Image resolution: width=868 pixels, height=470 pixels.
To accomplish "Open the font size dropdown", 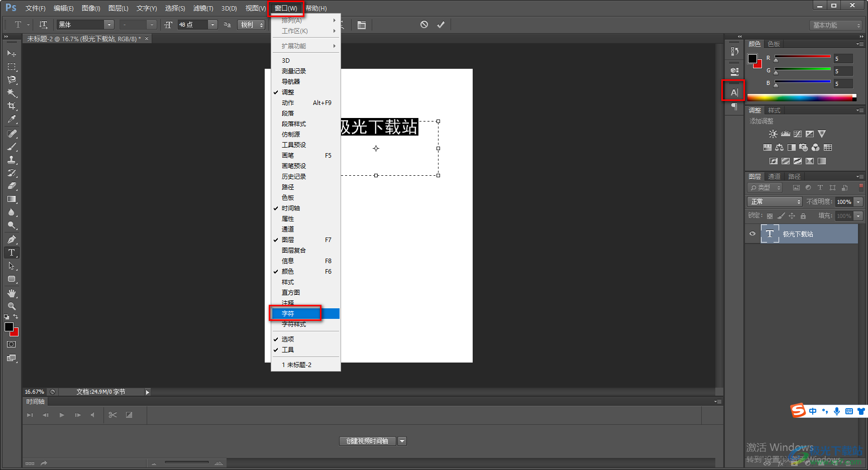I will coord(212,25).
